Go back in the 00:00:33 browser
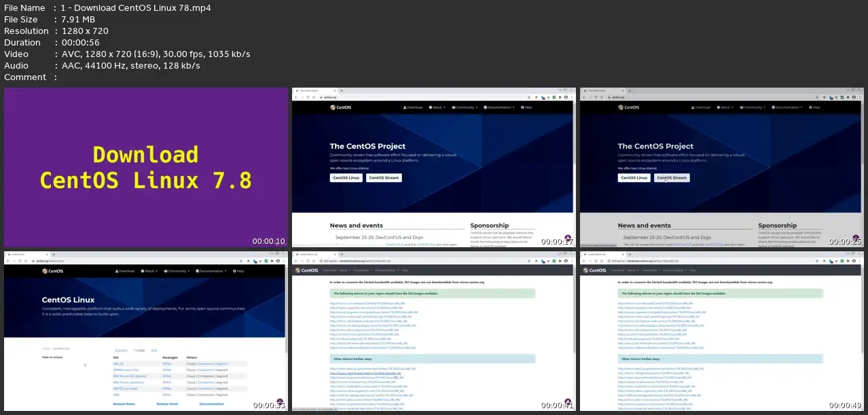 [8, 261]
